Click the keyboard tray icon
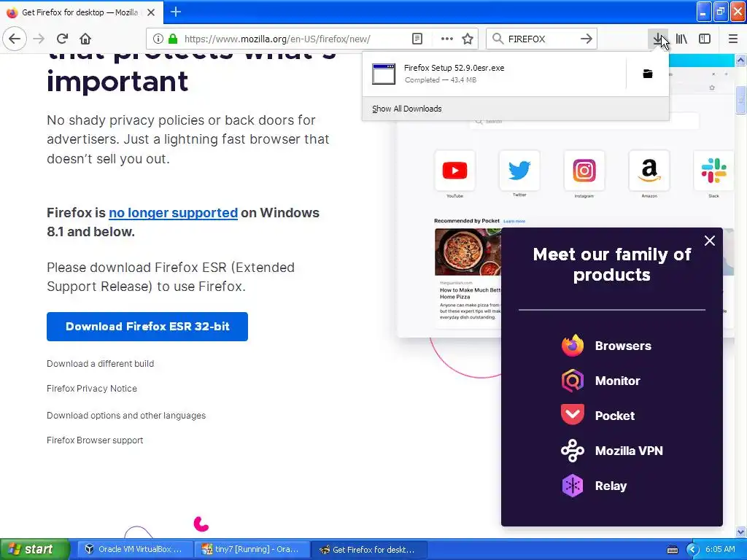 pos(672,550)
